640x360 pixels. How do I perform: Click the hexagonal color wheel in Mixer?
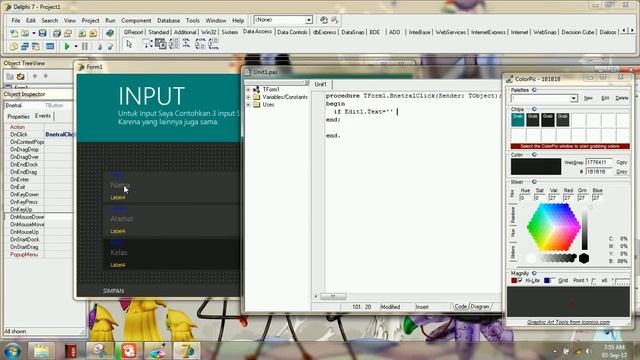pos(553,227)
